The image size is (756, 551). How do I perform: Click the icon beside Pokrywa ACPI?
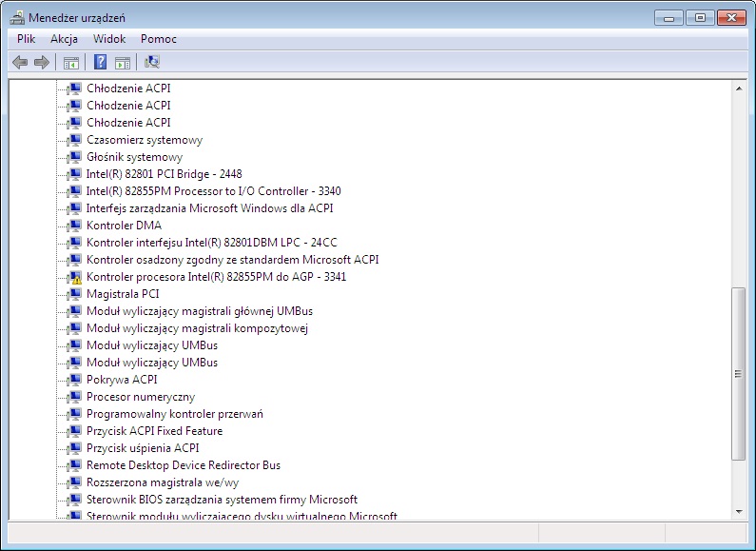pyautogui.click(x=75, y=380)
